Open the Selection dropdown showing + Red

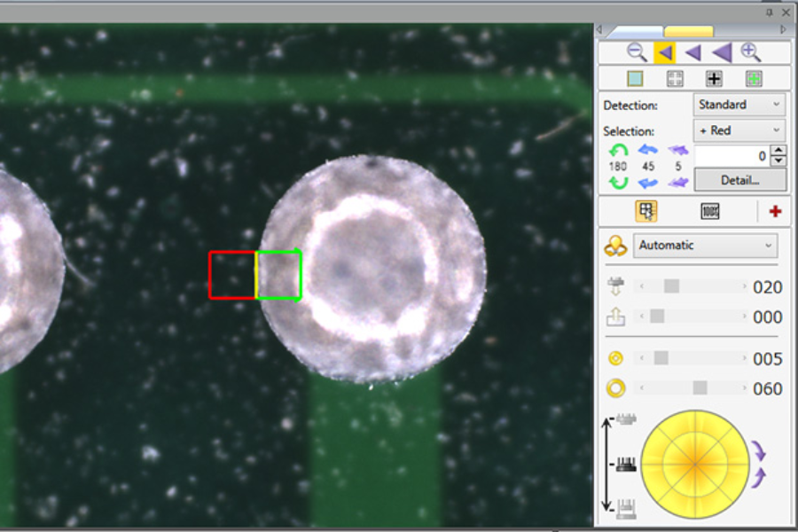739,131
